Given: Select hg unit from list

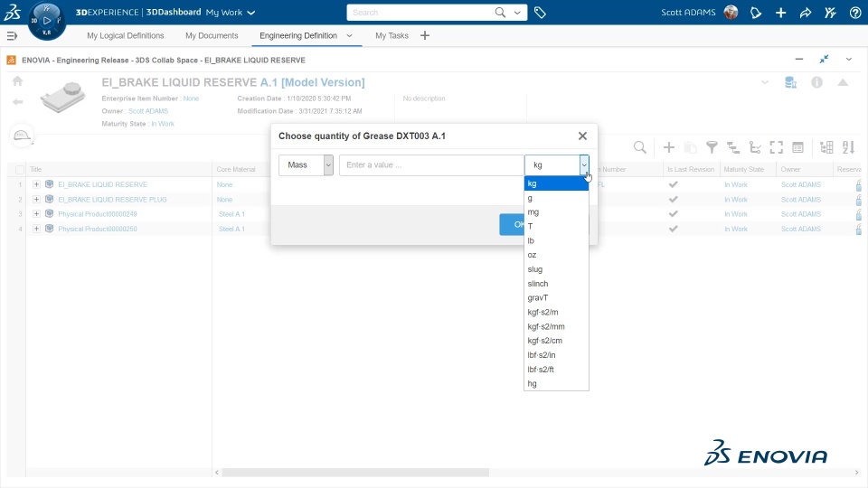Looking at the screenshot, I should coord(556,383).
